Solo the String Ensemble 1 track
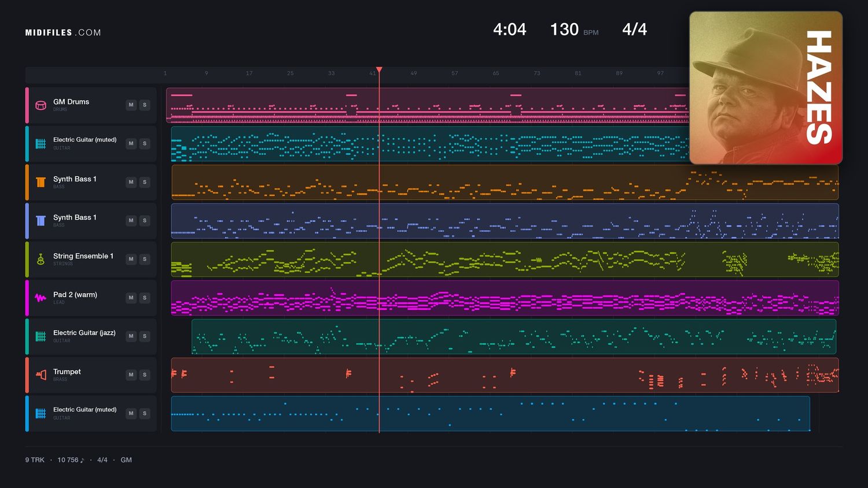 point(145,259)
